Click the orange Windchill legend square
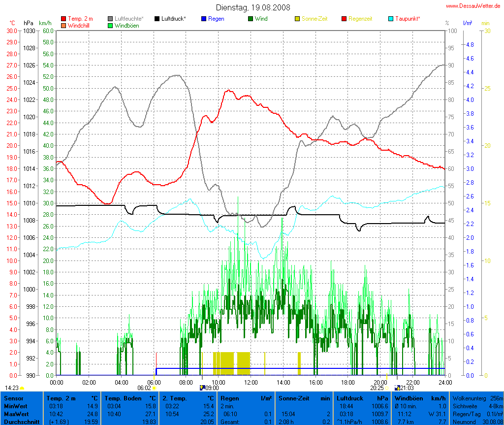The image size is (504, 425). (x=63, y=25)
